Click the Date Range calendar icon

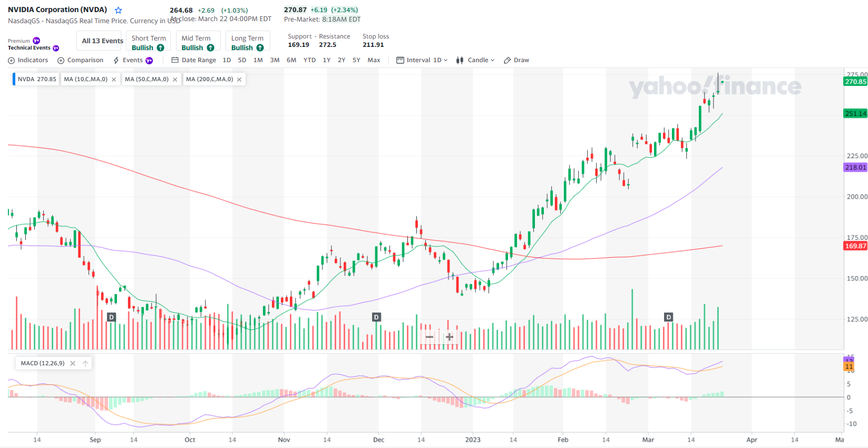coord(175,60)
